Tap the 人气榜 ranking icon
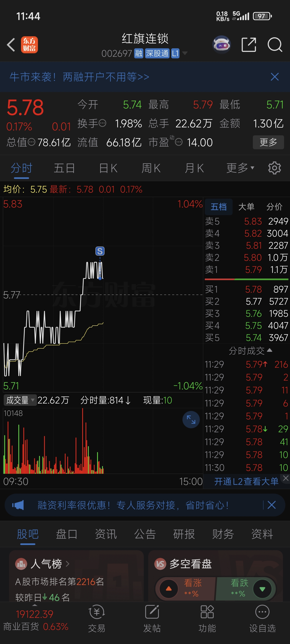This screenshot has height=644, width=290. tap(21, 564)
